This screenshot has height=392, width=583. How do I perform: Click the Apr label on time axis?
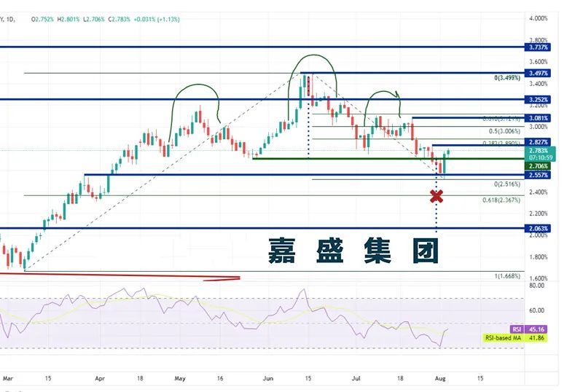[100, 379]
